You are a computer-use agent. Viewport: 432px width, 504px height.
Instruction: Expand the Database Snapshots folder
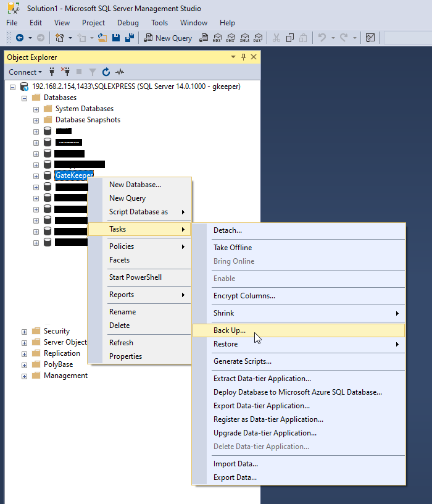[x=36, y=120]
